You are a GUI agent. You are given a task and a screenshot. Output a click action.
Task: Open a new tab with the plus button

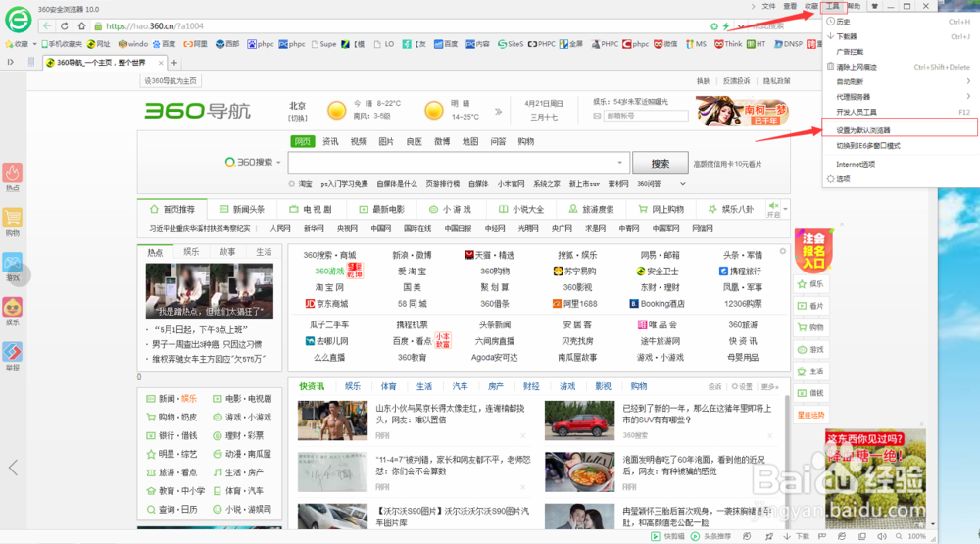click(x=174, y=63)
